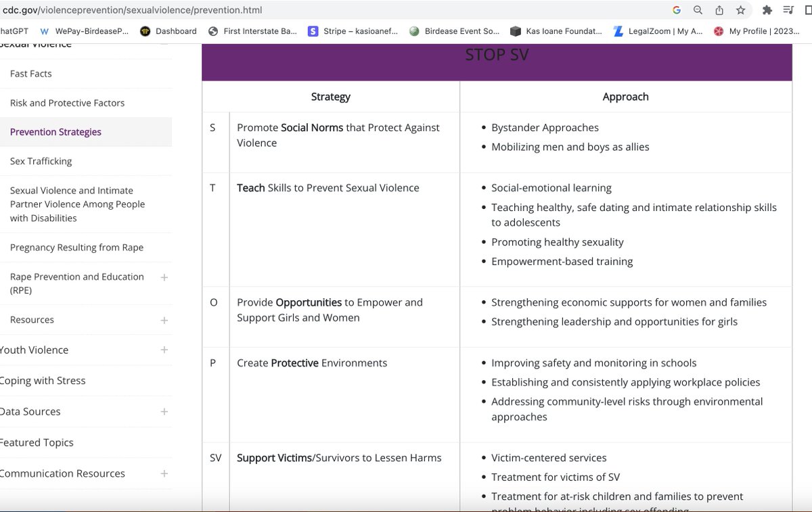This screenshot has height=512, width=812.
Task: Open the Kas Ioane Foundat bookmark
Action: pyautogui.click(x=556, y=31)
